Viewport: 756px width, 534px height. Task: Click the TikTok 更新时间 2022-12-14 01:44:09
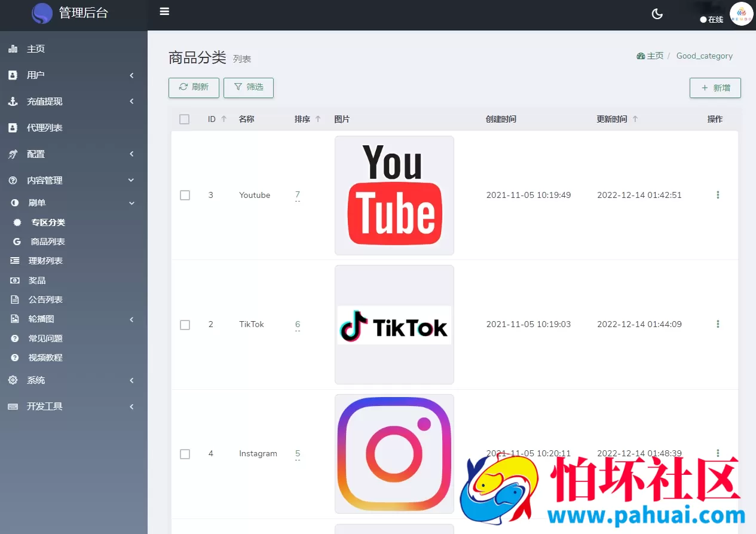click(639, 324)
